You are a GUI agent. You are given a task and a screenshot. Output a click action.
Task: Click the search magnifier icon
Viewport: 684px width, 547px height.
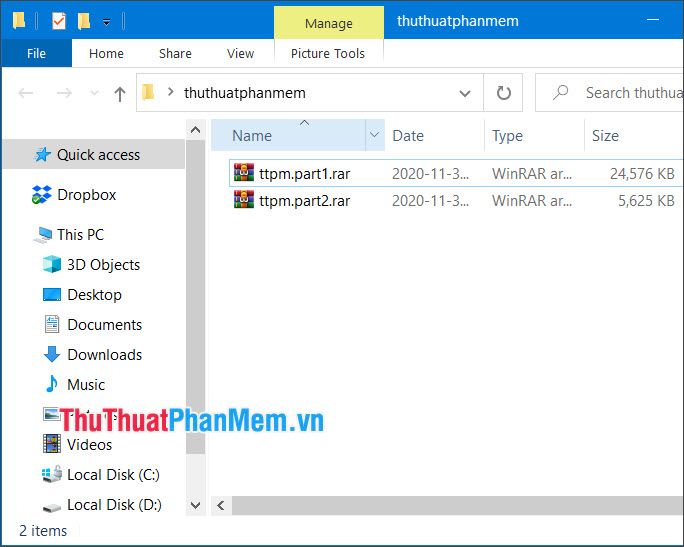click(561, 92)
